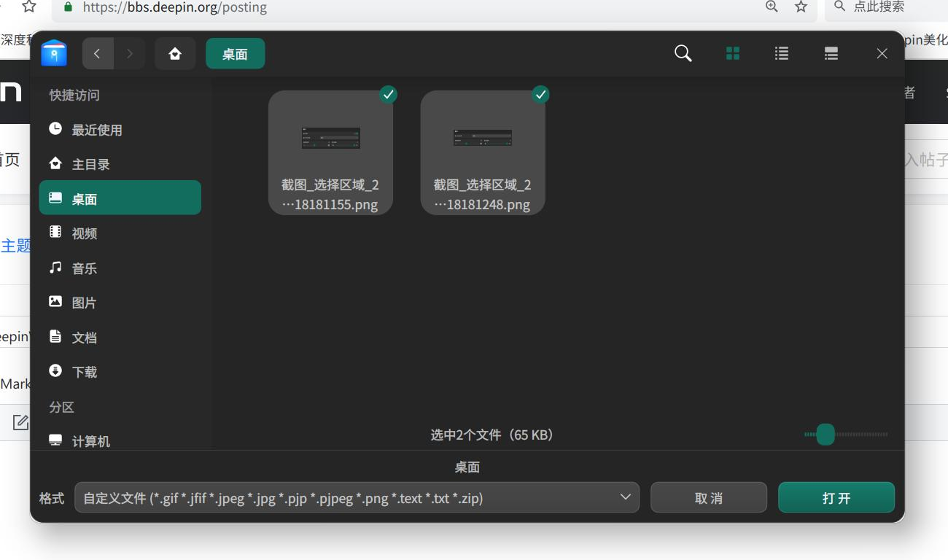Deselect the file ending in 18181155.png
The width and height of the screenshot is (948, 560).
(x=388, y=94)
